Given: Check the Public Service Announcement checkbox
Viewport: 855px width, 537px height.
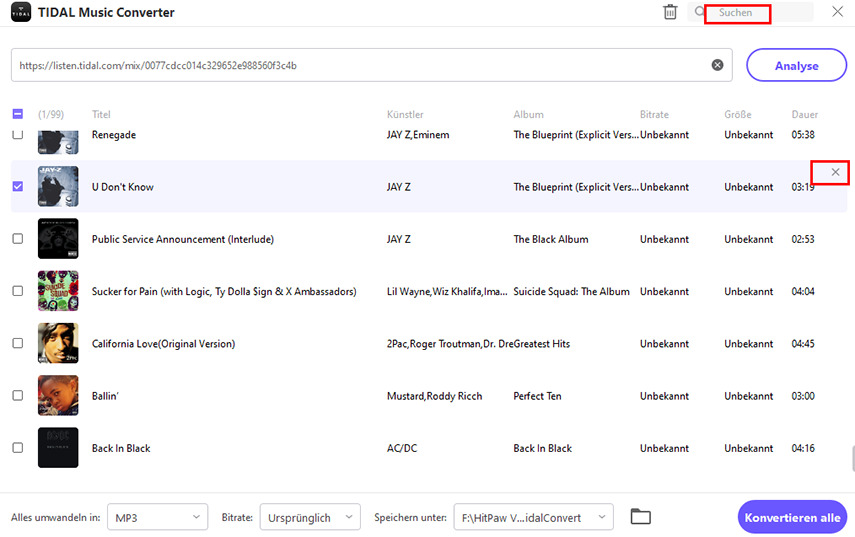Looking at the screenshot, I should coord(17,239).
